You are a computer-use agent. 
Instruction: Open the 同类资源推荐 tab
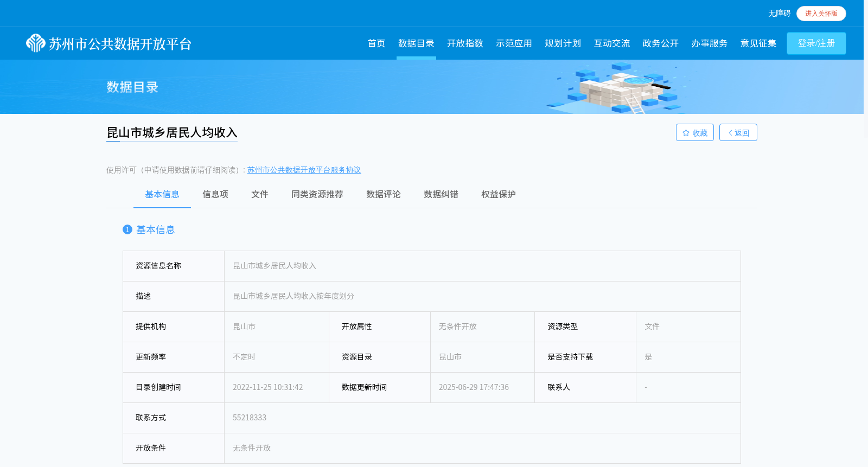point(317,194)
